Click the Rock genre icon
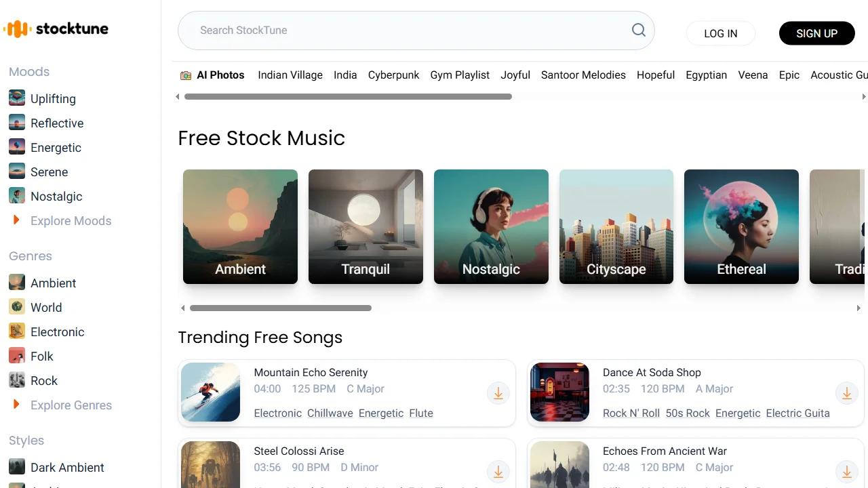The width and height of the screenshot is (868, 488). pos(16,380)
